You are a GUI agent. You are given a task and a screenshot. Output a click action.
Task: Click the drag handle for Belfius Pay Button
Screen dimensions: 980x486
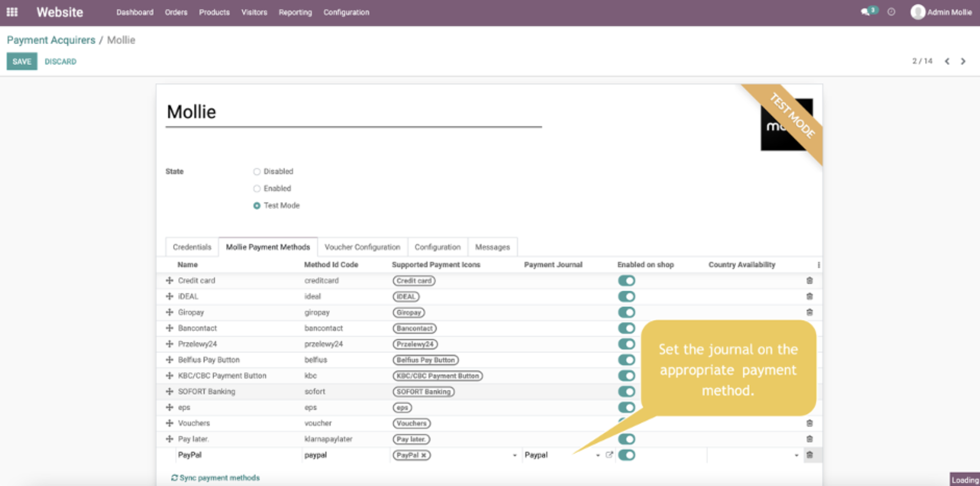(x=169, y=360)
